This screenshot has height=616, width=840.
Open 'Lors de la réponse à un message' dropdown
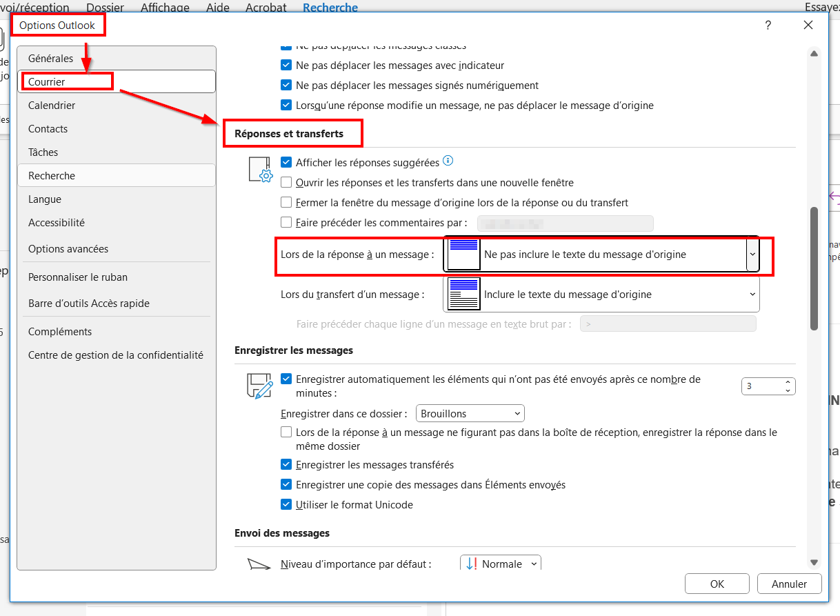[601, 254]
